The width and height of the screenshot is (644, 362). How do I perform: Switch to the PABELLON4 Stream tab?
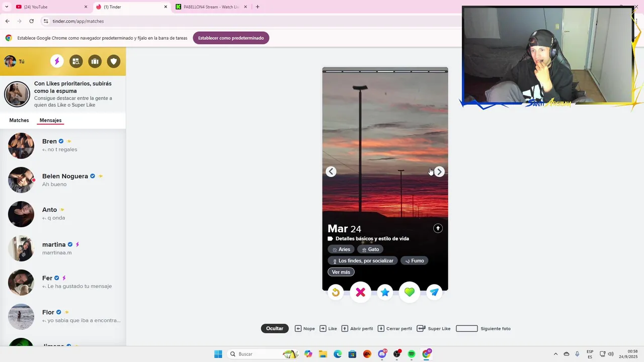211,7
